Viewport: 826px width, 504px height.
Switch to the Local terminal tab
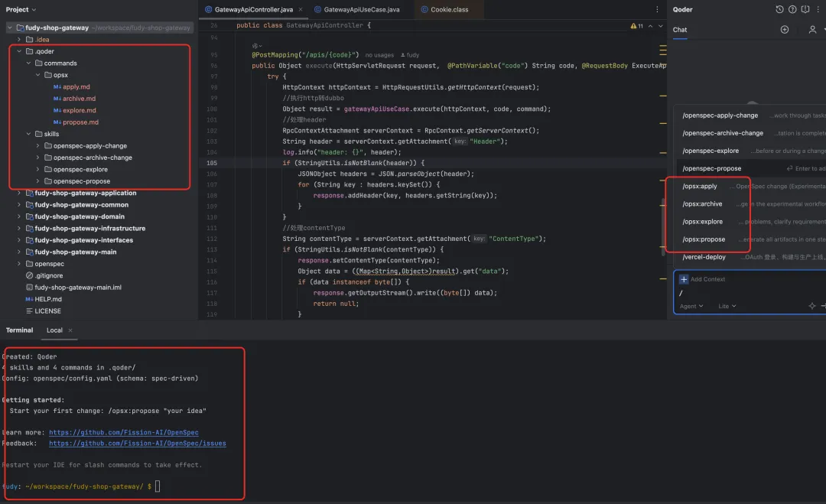(x=54, y=330)
